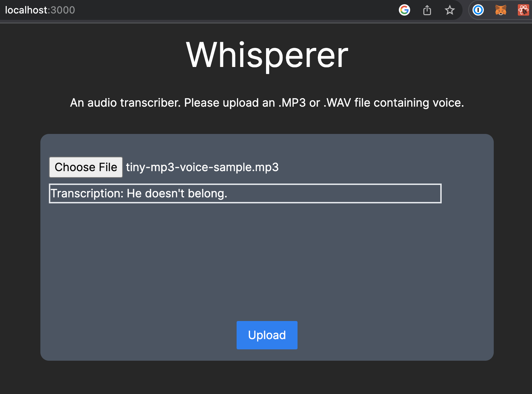Click the Google search engine icon
The height and width of the screenshot is (394, 532).
click(404, 10)
